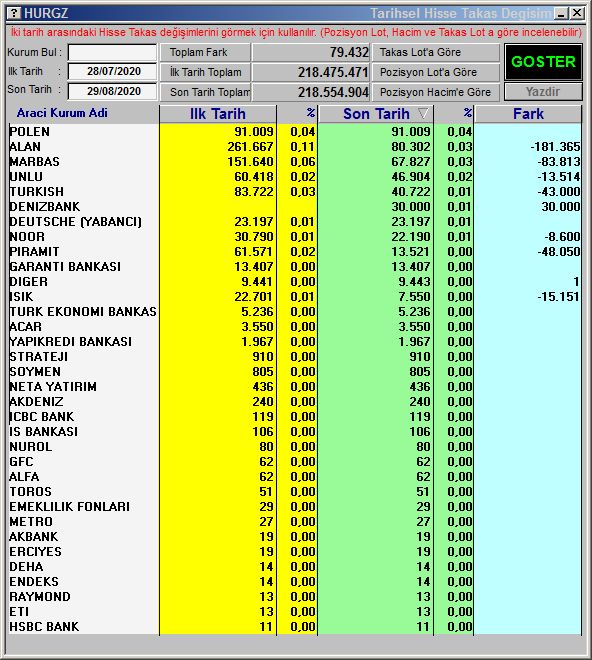This screenshot has width=592, height=660.
Task: Click the Son Tarih date field 29/08/2020
Action: coord(112,91)
